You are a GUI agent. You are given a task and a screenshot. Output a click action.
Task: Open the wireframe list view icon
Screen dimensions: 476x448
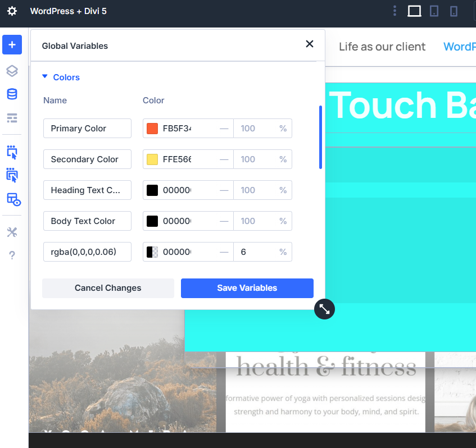(12, 118)
